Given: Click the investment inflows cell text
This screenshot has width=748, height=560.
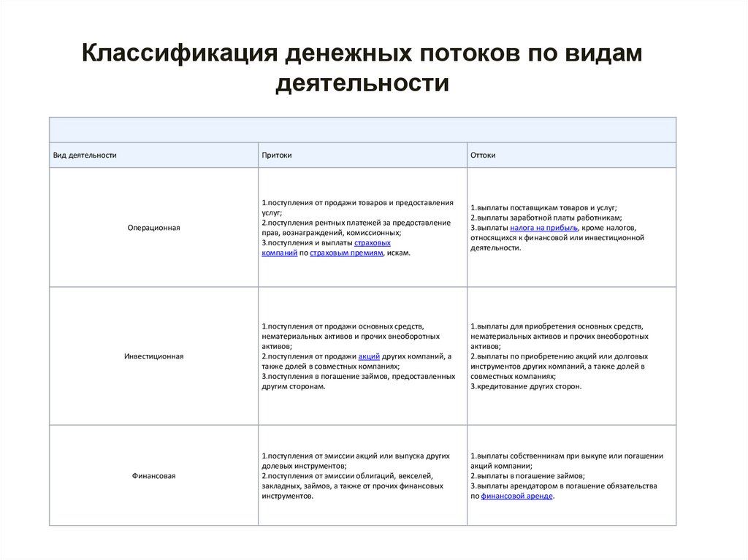Looking at the screenshot, I should pyautogui.click(x=358, y=356).
